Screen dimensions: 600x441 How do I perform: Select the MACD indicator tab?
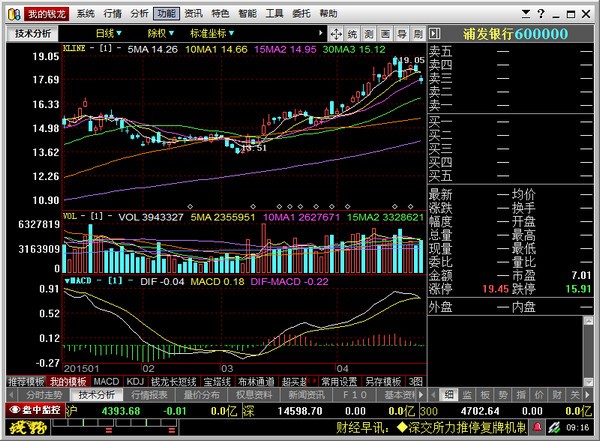click(x=107, y=382)
